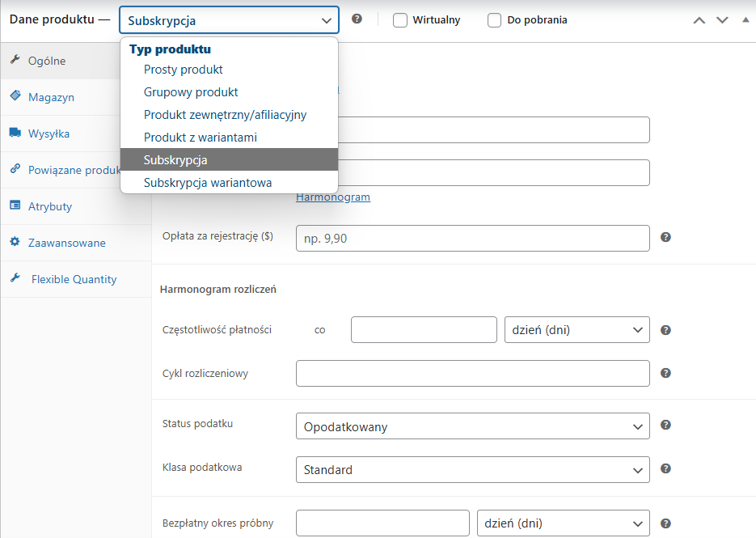Click help icon for Klasa podatkowa

665,468
